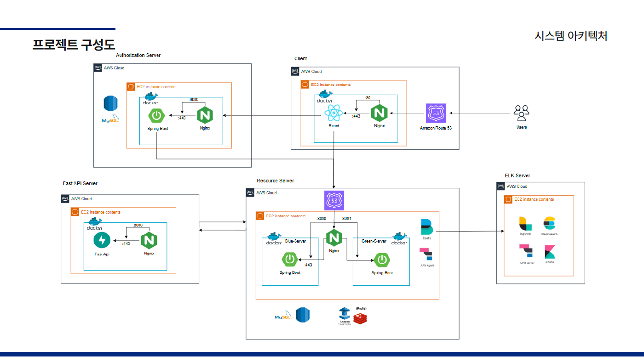Click the ':8000' port label
The image size is (644, 362).
[137, 225]
